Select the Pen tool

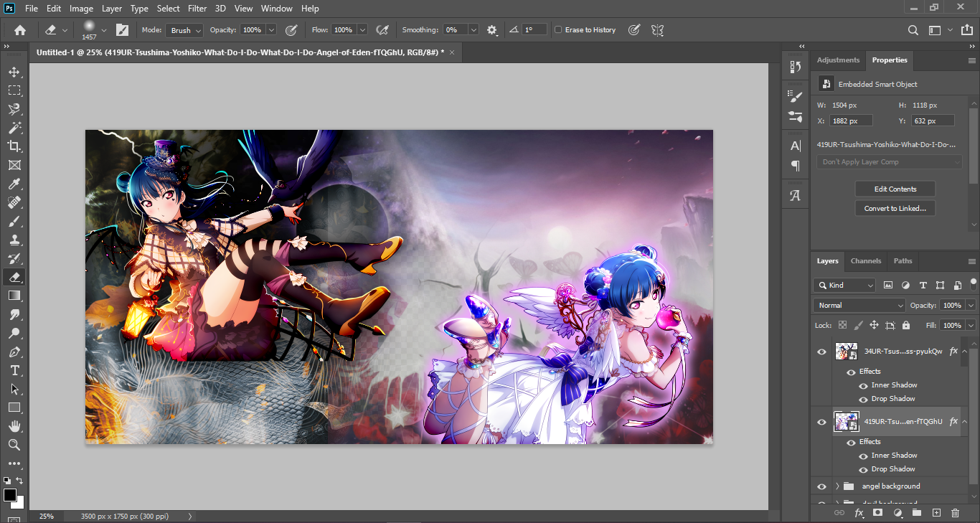coord(14,352)
